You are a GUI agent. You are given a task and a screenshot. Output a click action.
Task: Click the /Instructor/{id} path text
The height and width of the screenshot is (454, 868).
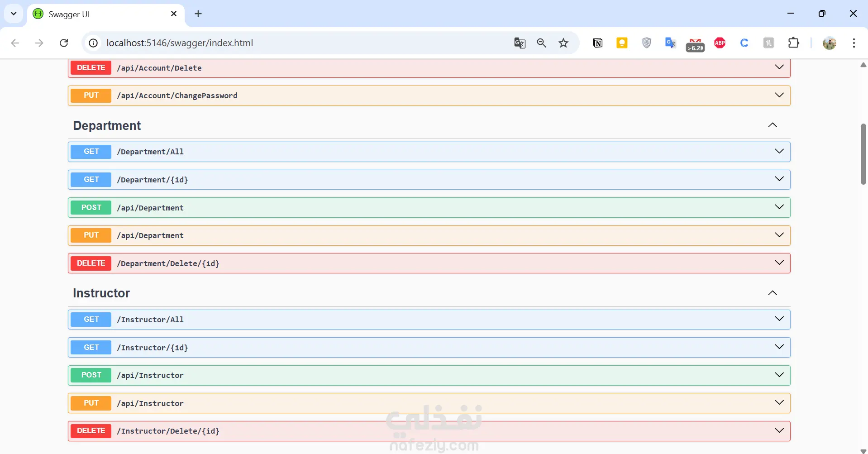click(x=153, y=348)
